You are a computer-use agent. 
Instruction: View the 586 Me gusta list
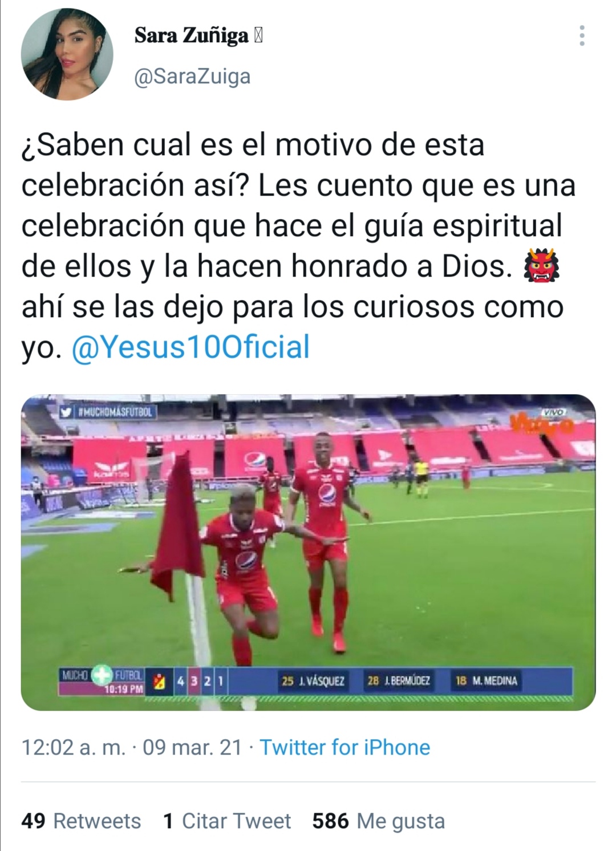(x=379, y=821)
